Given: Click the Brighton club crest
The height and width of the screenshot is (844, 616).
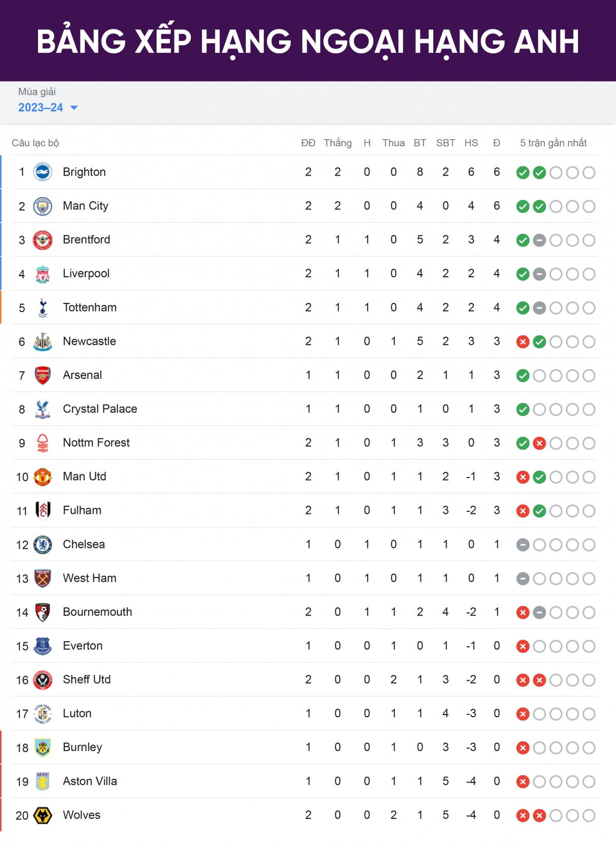Looking at the screenshot, I should [x=43, y=172].
